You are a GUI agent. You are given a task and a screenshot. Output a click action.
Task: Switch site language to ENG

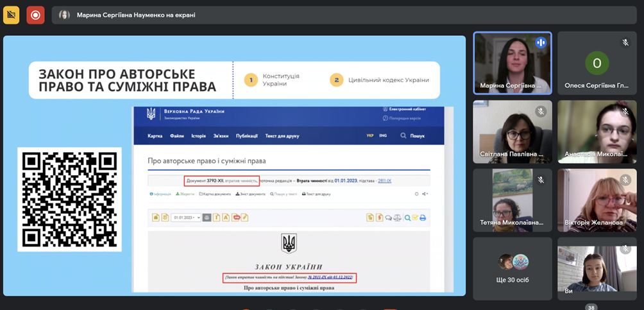click(383, 136)
